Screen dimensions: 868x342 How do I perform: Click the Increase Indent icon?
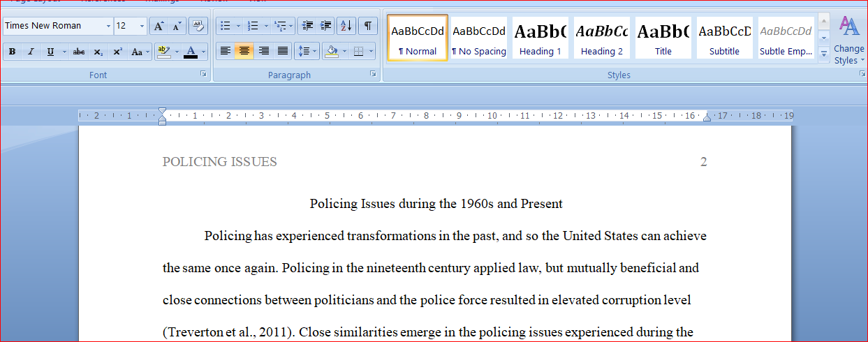[325, 26]
